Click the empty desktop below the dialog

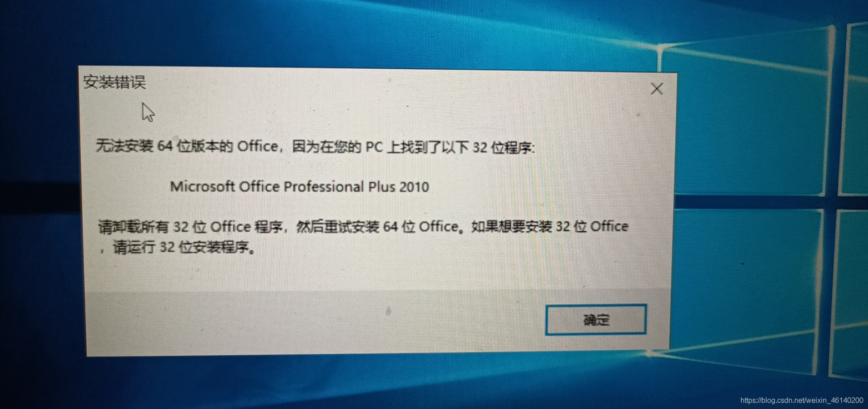[362, 382]
